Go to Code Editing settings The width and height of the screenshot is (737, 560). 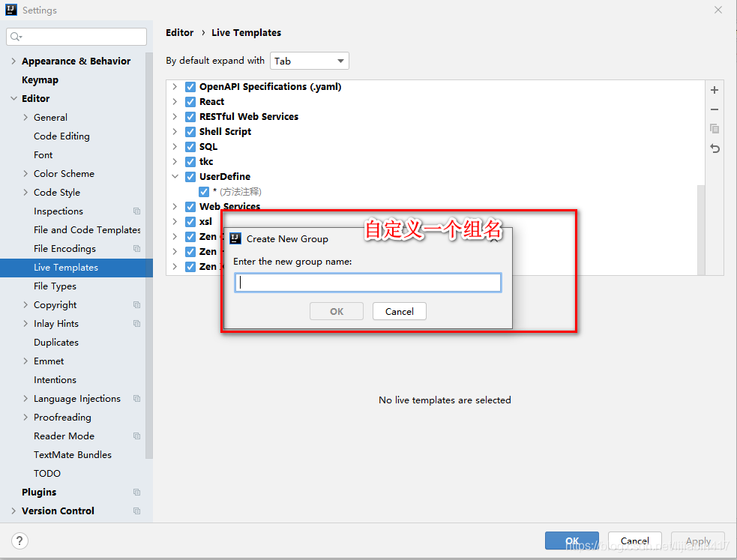[x=61, y=136]
